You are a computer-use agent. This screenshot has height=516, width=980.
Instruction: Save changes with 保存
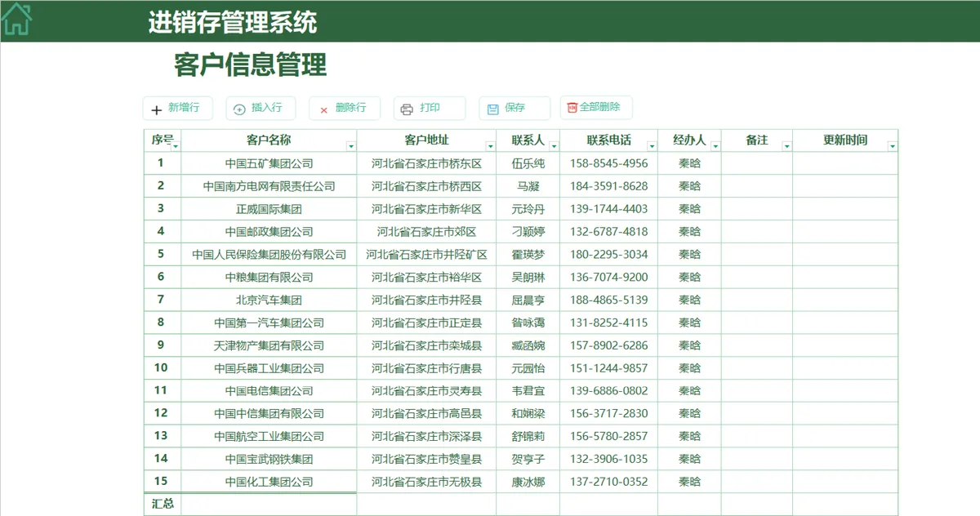(514, 109)
